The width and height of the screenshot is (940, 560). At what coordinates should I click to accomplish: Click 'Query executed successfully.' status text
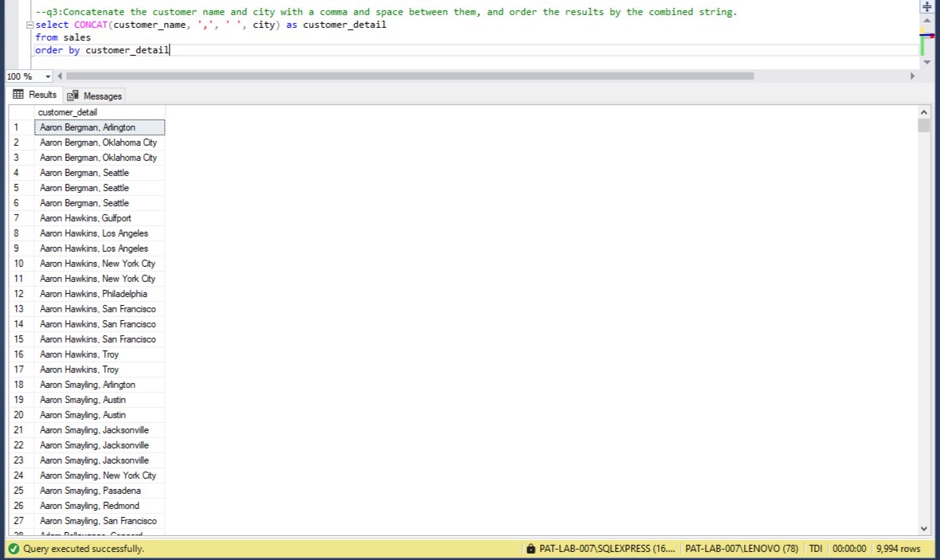point(84,549)
